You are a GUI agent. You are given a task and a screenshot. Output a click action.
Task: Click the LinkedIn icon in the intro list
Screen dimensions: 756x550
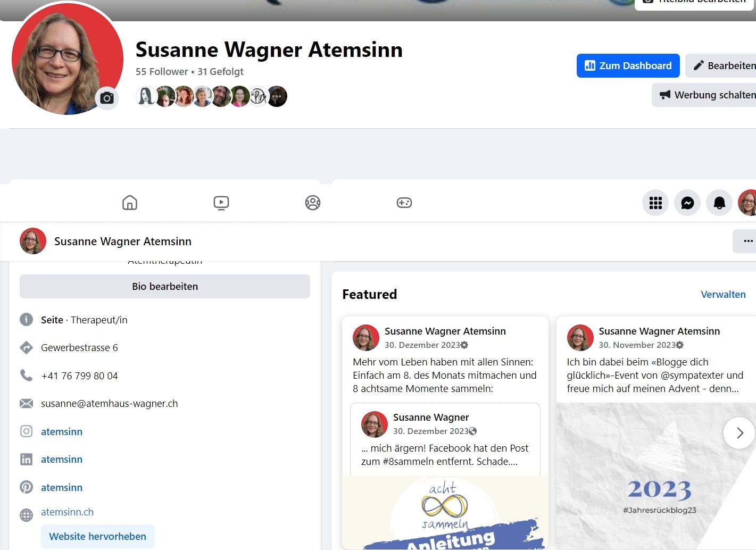click(x=26, y=459)
